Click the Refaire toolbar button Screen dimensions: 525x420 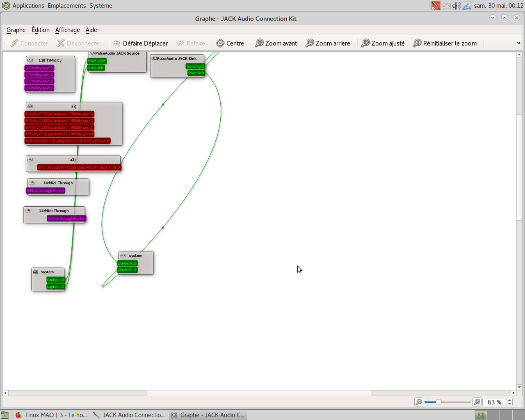191,43
